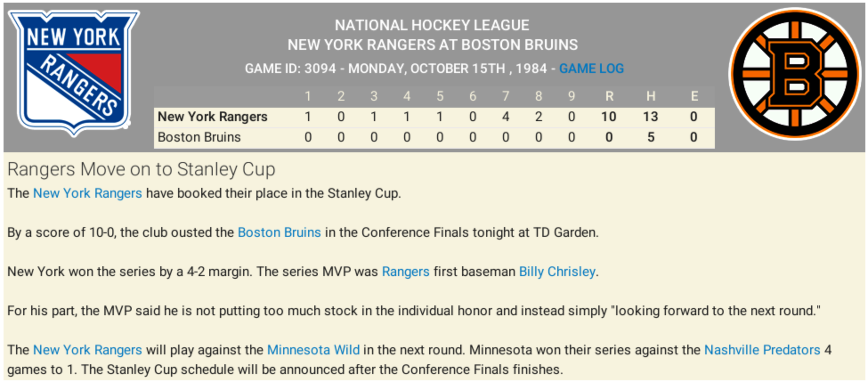Follow the Boston Bruins link in article text
Image resolution: width=868 pixels, height=382 pixels.
pyautogui.click(x=279, y=232)
